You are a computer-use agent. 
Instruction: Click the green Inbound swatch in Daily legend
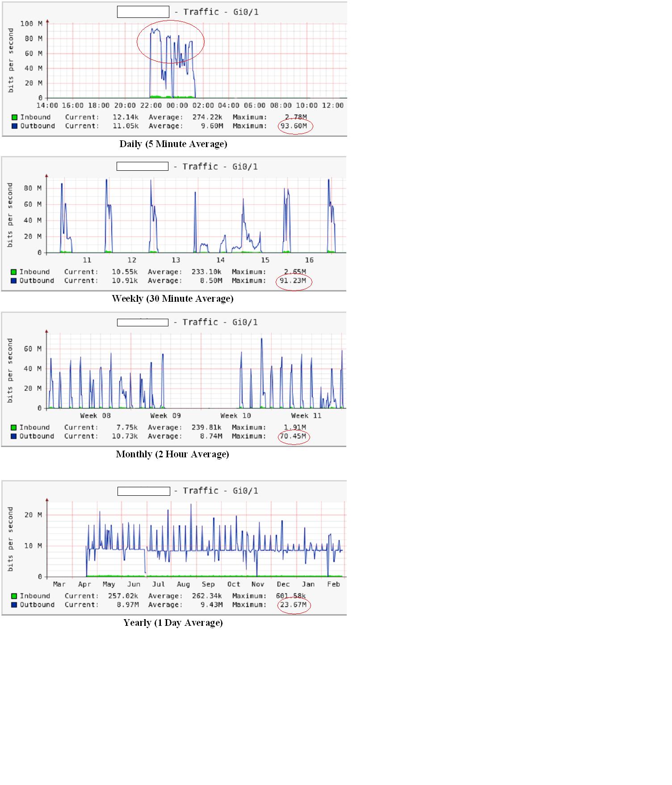coord(14,118)
